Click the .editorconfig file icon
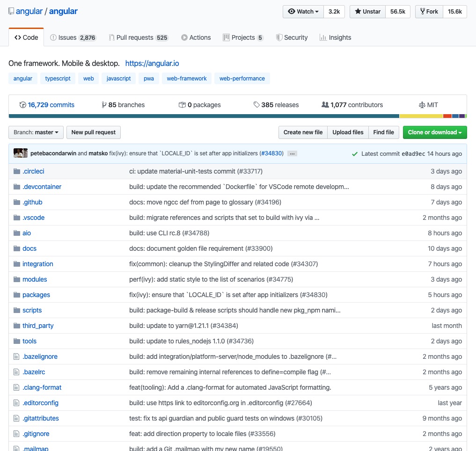Image resolution: width=476 pixels, height=451 pixels. click(x=16, y=403)
